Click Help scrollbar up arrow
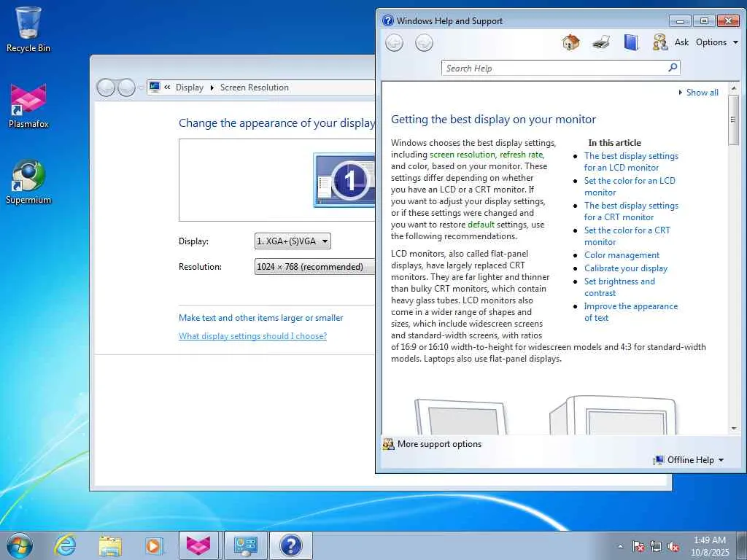 tap(734, 88)
